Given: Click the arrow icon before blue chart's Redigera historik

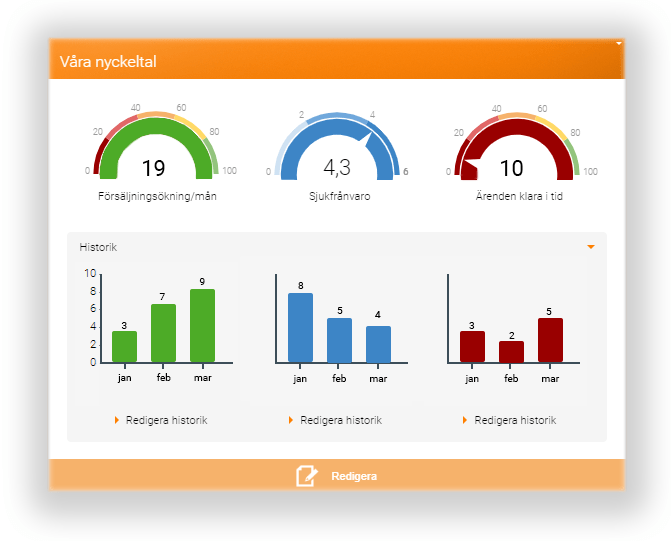Looking at the screenshot, I should coord(291,420).
